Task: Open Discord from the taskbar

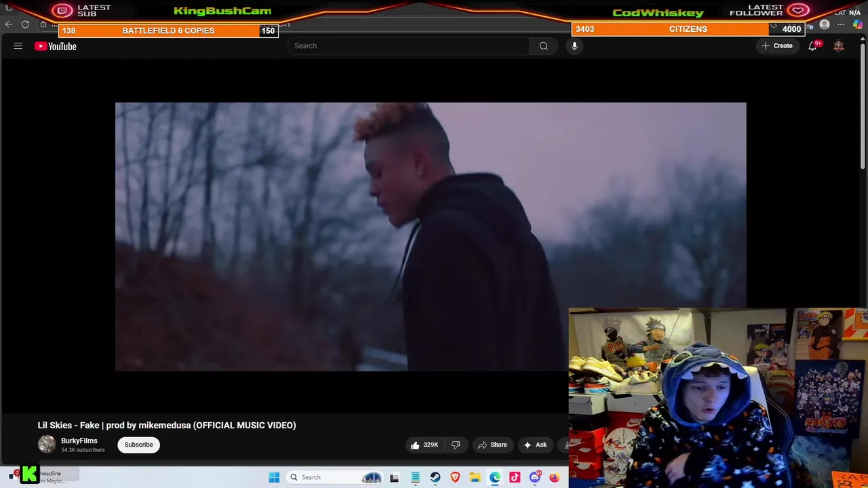Action: click(534, 477)
